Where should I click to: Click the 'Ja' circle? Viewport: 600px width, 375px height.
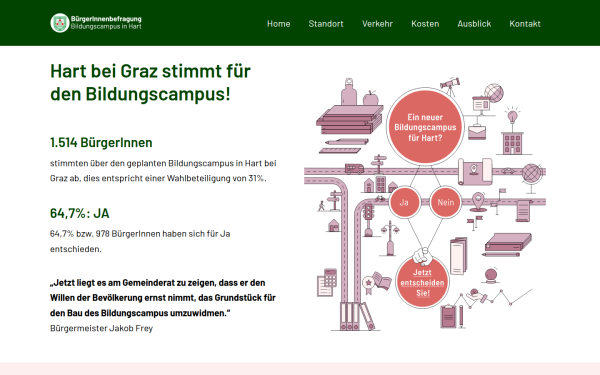(404, 202)
